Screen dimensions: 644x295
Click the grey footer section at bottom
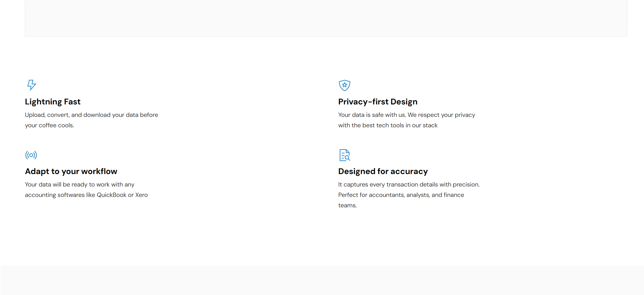click(x=322, y=280)
